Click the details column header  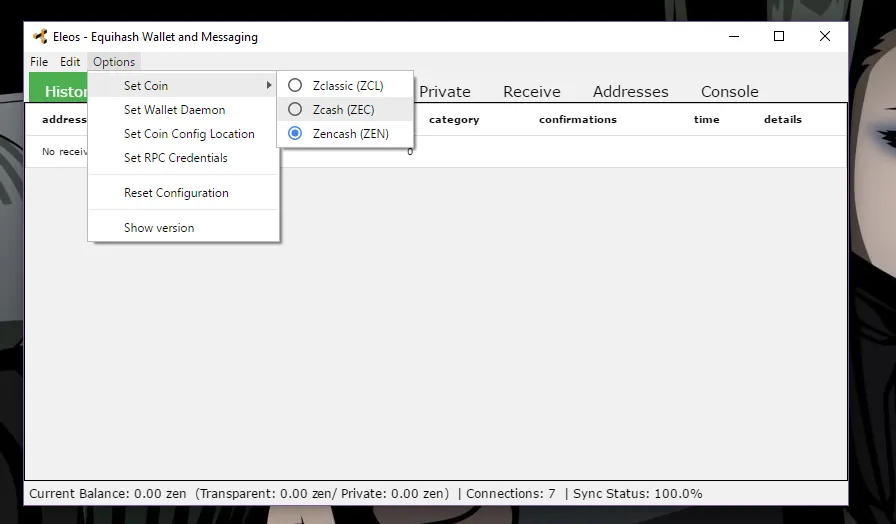click(782, 119)
